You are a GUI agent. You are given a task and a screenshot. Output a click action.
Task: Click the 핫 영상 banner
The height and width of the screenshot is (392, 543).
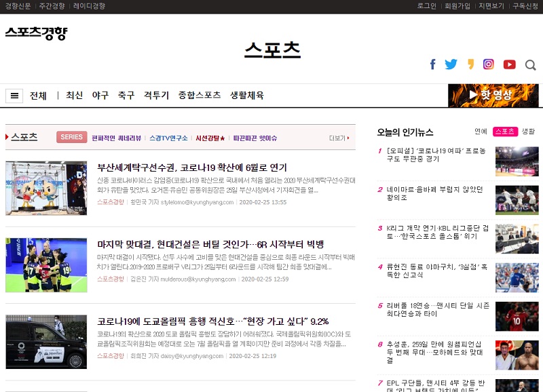tap(493, 95)
